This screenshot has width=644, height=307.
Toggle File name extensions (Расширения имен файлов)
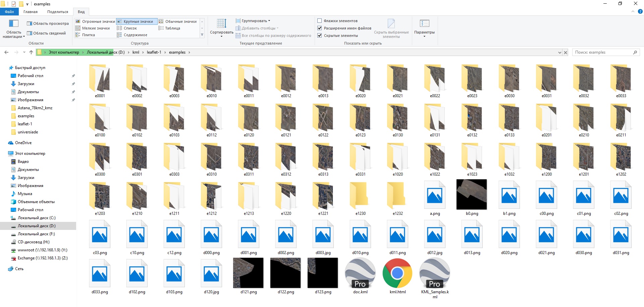click(320, 28)
